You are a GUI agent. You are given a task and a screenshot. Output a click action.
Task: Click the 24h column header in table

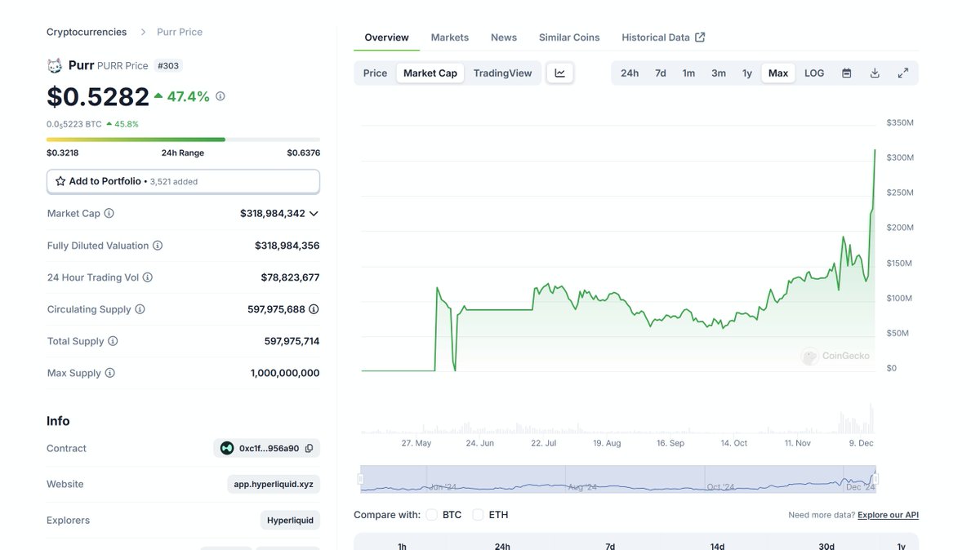[502, 546]
